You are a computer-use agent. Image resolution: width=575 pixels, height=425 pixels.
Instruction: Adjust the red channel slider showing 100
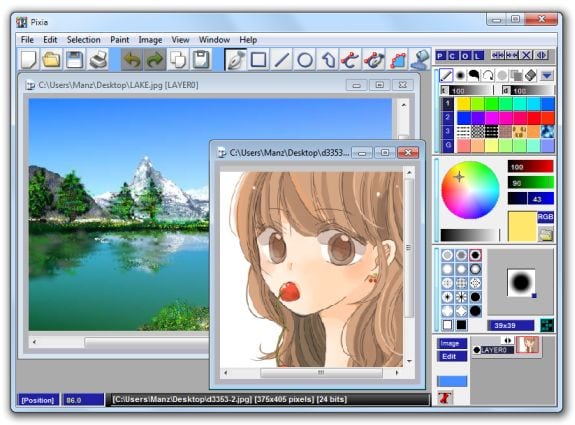click(x=531, y=167)
